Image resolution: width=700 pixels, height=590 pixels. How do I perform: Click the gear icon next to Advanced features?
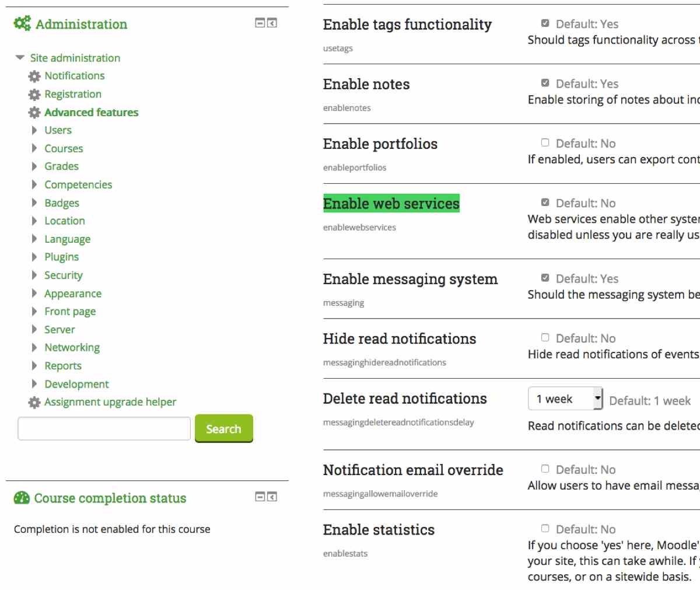click(34, 113)
